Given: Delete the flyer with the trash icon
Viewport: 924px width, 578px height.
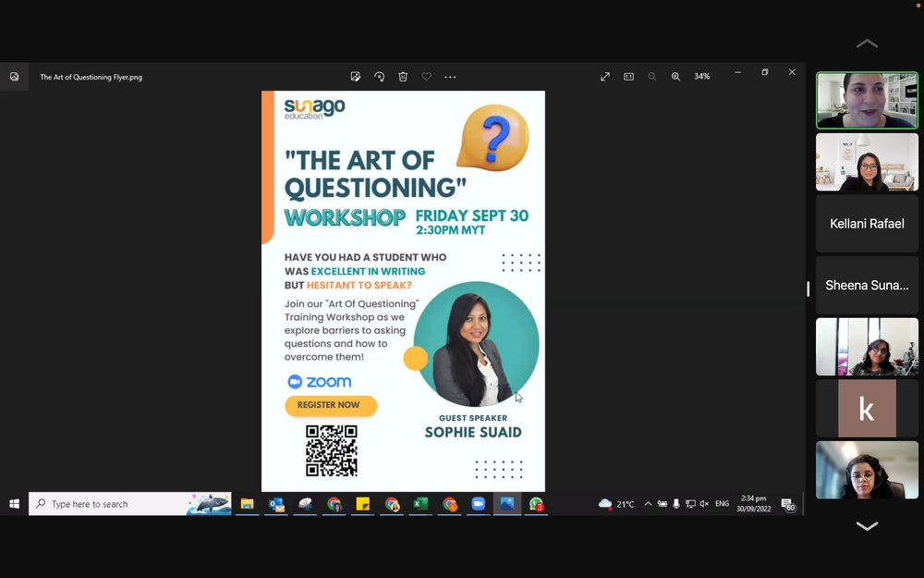Looking at the screenshot, I should (x=403, y=77).
